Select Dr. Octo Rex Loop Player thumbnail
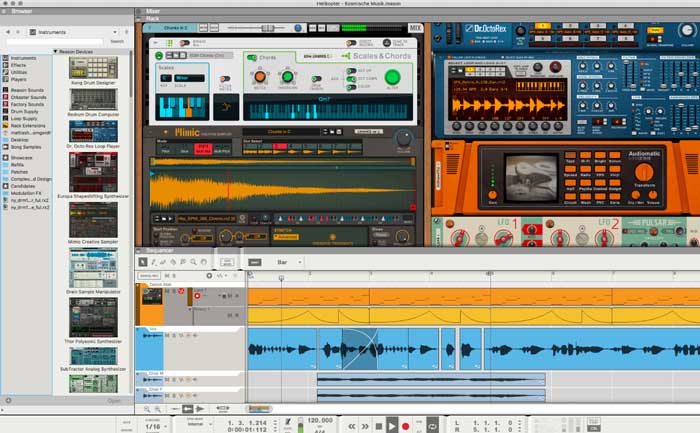This screenshot has width=700, height=433. click(93, 131)
